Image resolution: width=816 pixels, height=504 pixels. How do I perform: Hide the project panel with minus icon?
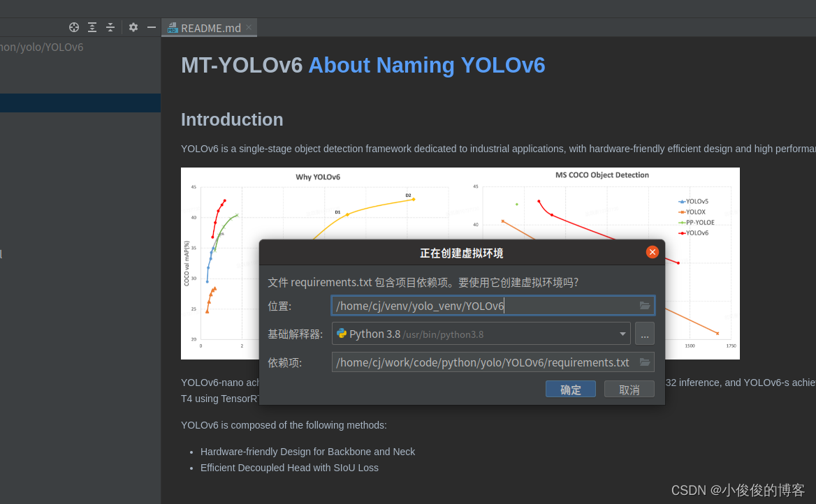pyautogui.click(x=152, y=27)
